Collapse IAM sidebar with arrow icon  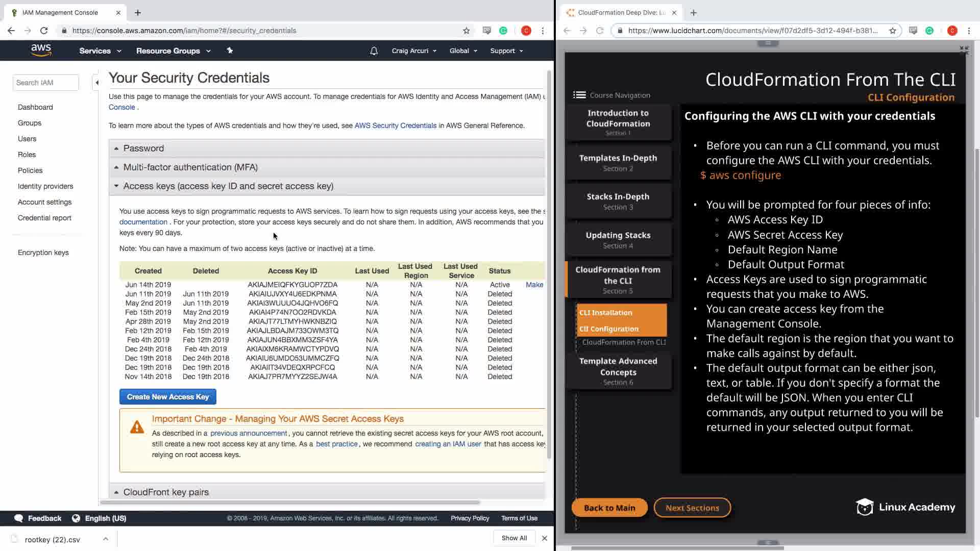point(96,83)
